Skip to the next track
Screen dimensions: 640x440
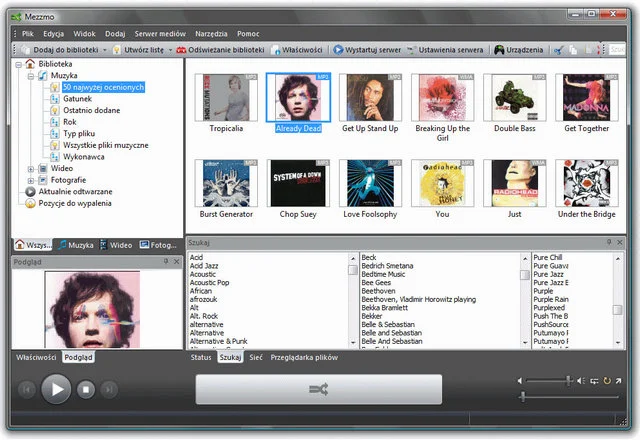click(x=110, y=389)
